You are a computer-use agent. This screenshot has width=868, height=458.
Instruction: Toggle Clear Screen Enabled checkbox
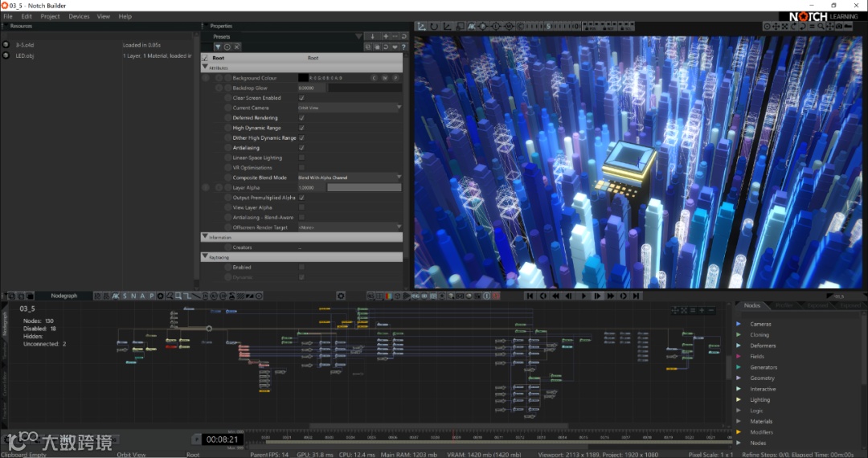pyautogui.click(x=301, y=98)
